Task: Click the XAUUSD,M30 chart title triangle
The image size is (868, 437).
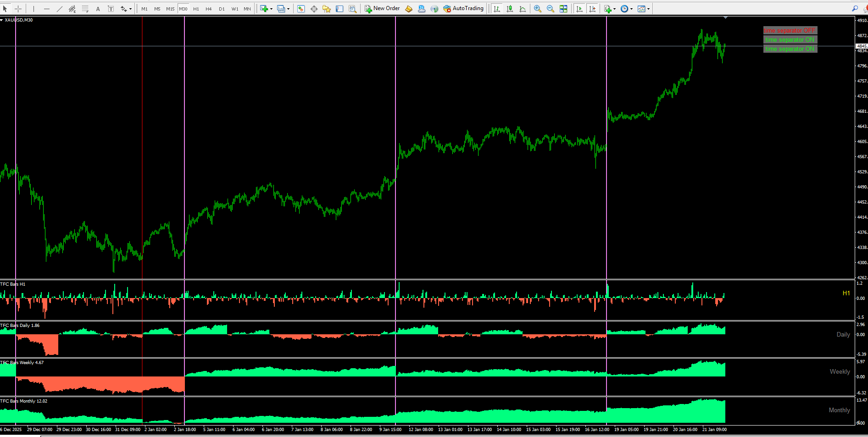Action: pos(2,20)
